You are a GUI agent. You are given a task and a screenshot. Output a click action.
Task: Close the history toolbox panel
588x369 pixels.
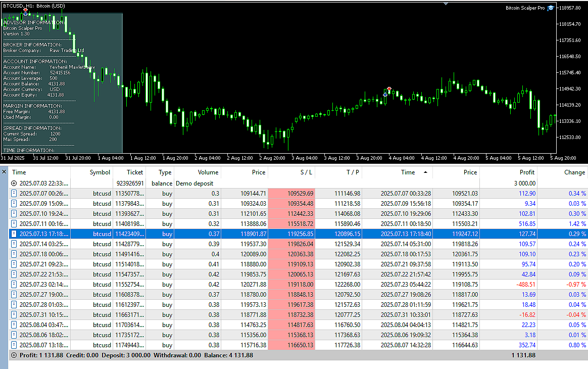click(4, 172)
